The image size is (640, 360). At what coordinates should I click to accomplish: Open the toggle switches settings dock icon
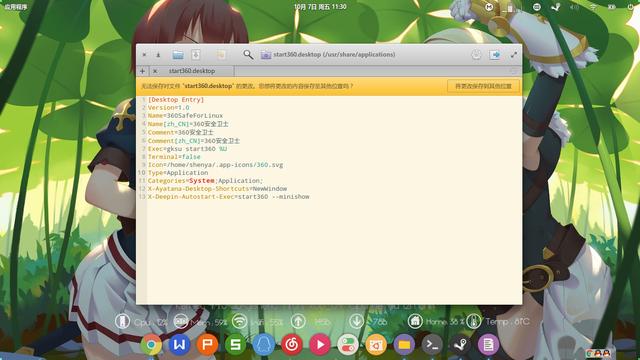(x=348, y=345)
